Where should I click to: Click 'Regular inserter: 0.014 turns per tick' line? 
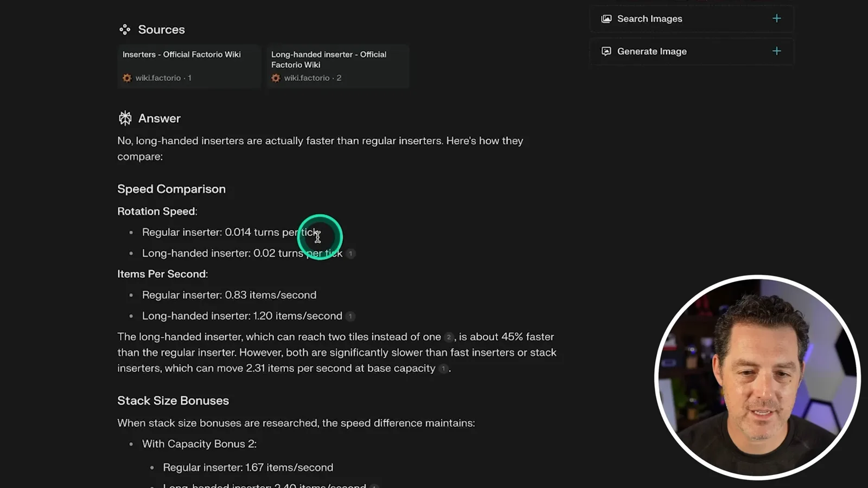click(x=231, y=232)
